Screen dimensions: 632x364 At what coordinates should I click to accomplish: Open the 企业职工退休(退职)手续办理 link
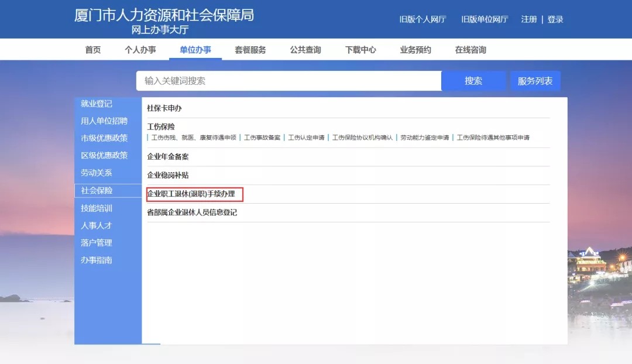[x=191, y=194]
